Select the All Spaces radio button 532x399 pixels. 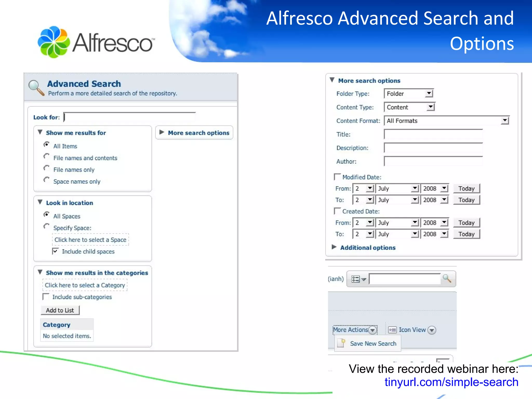46,215
